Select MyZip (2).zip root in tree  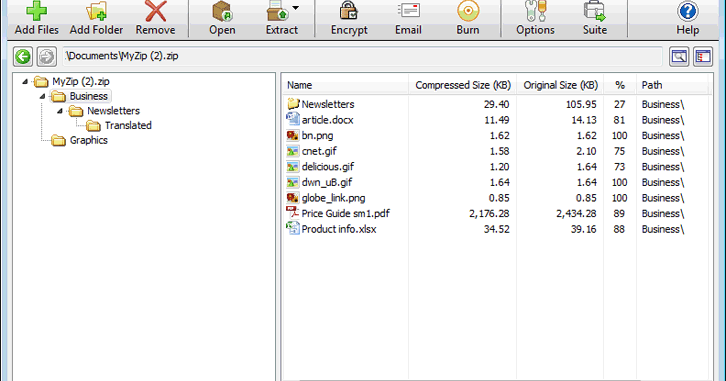pyautogui.click(x=81, y=81)
